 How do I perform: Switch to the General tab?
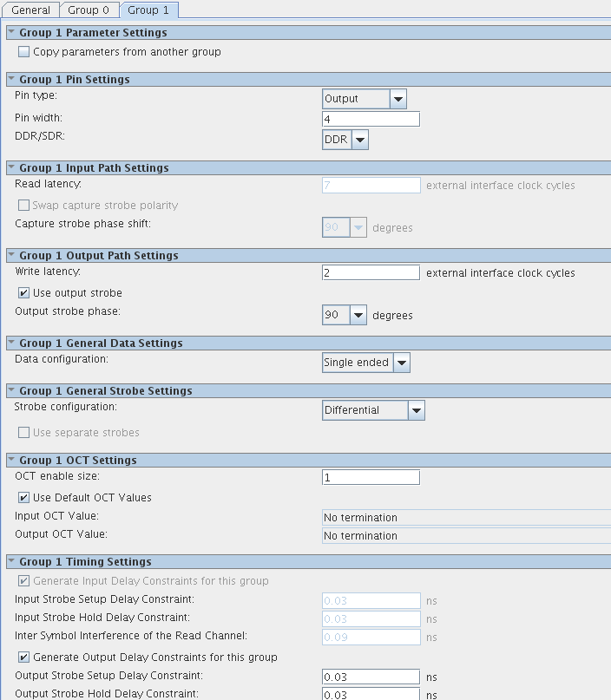click(30, 10)
